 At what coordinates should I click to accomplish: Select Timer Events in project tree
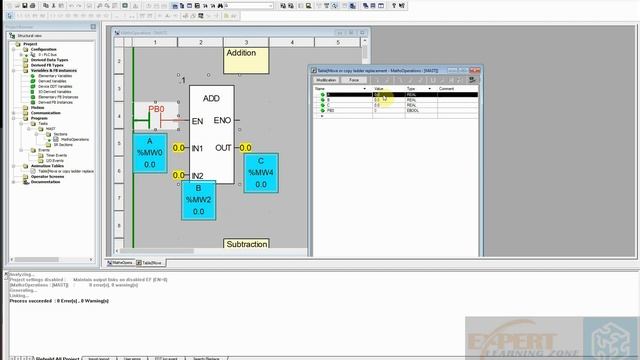pyautogui.click(x=56, y=156)
